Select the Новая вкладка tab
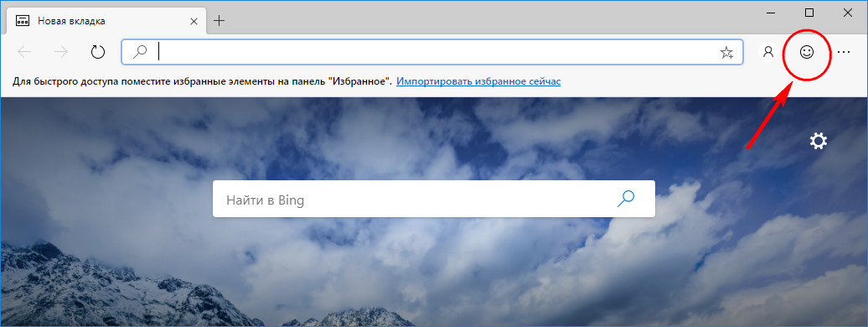The height and width of the screenshot is (327, 868). 106,21
